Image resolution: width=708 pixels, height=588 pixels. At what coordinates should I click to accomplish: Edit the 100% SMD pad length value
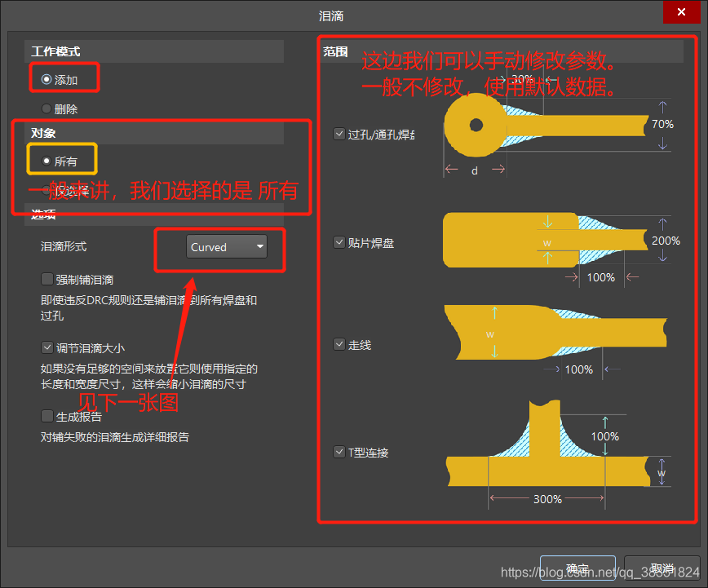601,277
